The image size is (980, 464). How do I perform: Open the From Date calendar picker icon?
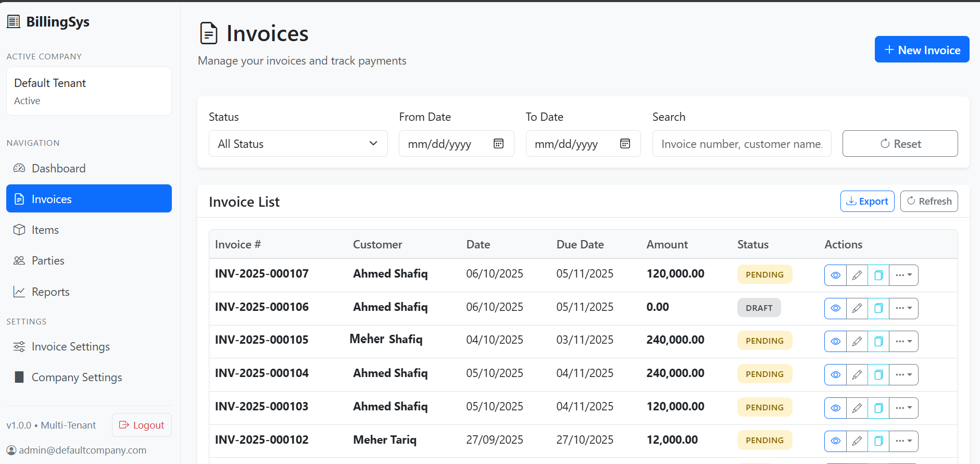498,144
